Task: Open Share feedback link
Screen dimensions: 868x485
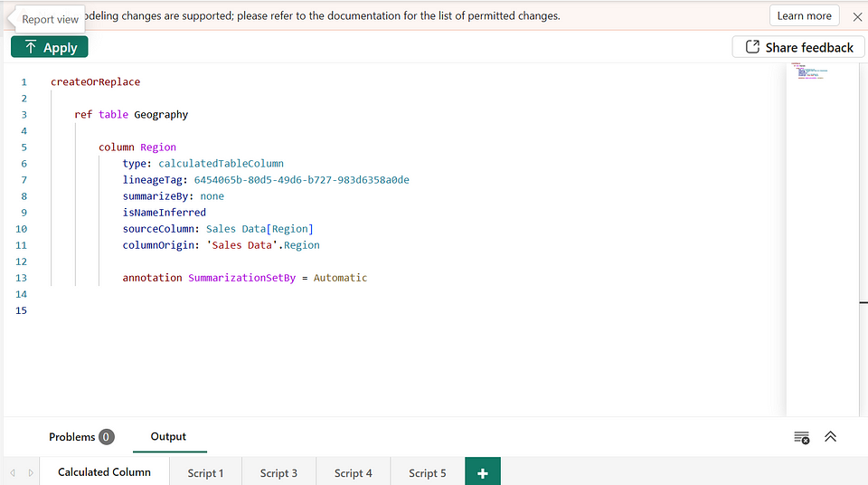Action: pos(798,47)
